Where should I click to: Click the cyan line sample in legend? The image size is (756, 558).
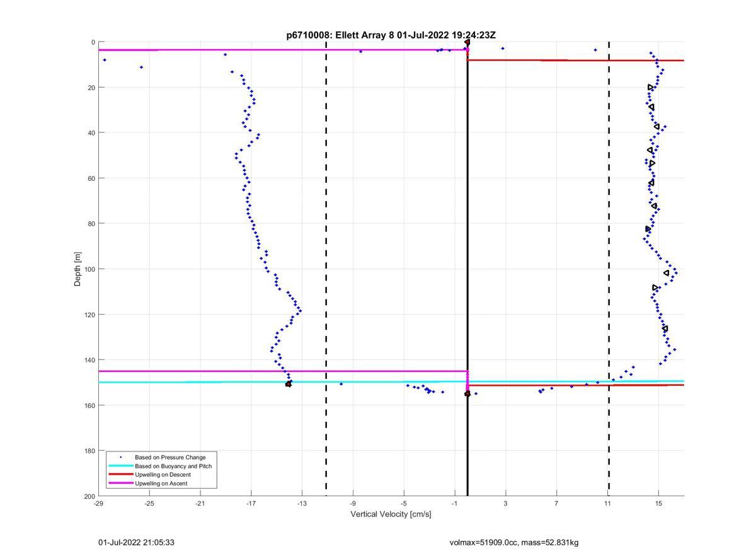[121, 466]
